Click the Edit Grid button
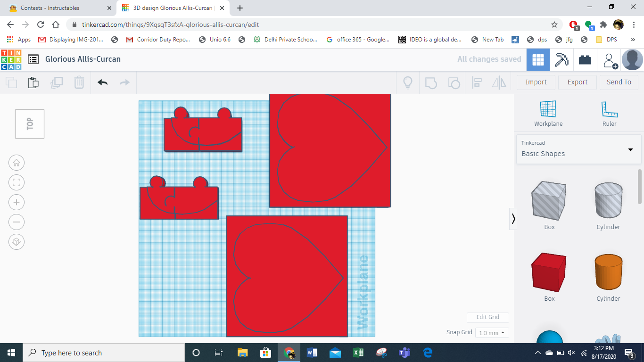The image size is (644, 362). click(487, 317)
